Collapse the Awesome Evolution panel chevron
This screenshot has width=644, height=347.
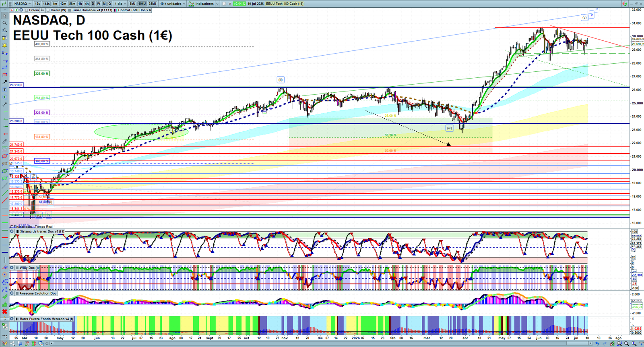pos(12,293)
